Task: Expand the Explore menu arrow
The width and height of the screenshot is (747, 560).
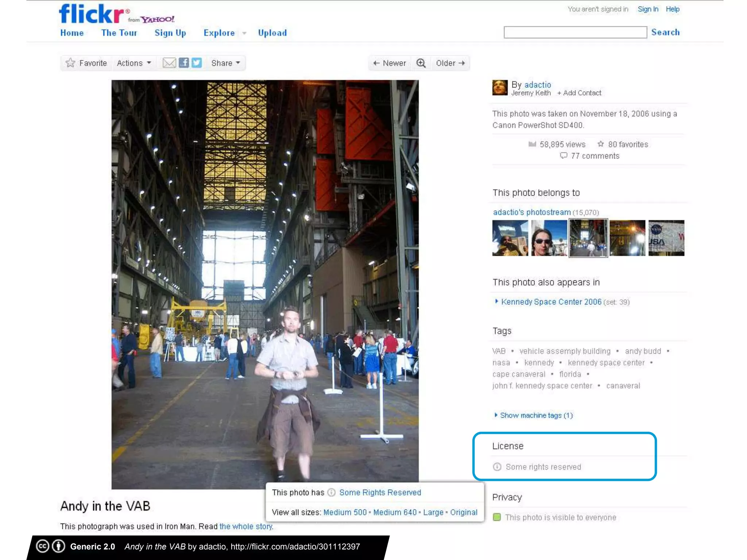Action: [244, 33]
